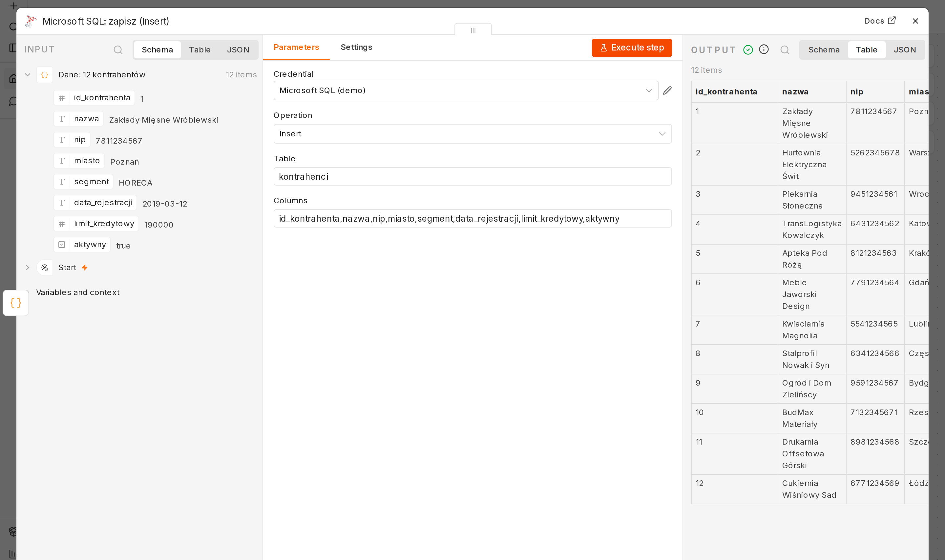Open the Operation dropdown showing Insert
Viewport: 945px width, 560px height.
pyautogui.click(x=472, y=134)
